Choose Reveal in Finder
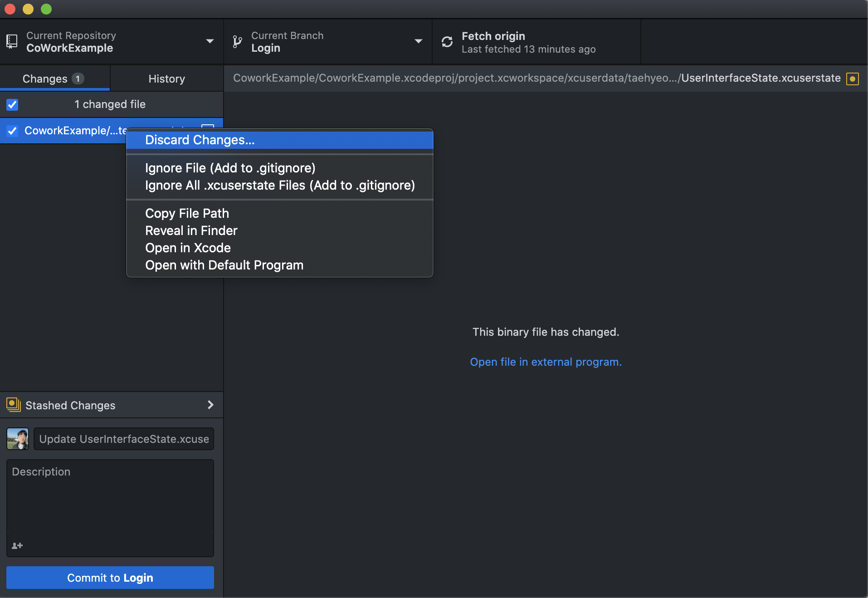 pyautogui.click(x=280, y=231)
